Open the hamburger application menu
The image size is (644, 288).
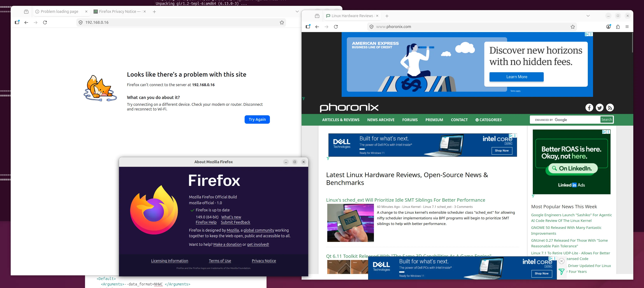(627, 27)
